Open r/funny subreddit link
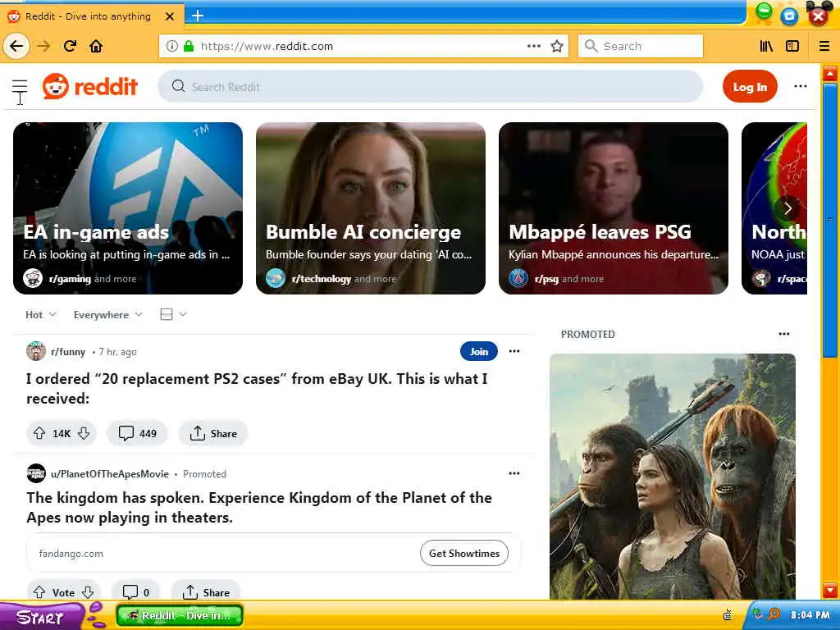 pos(68,351)
